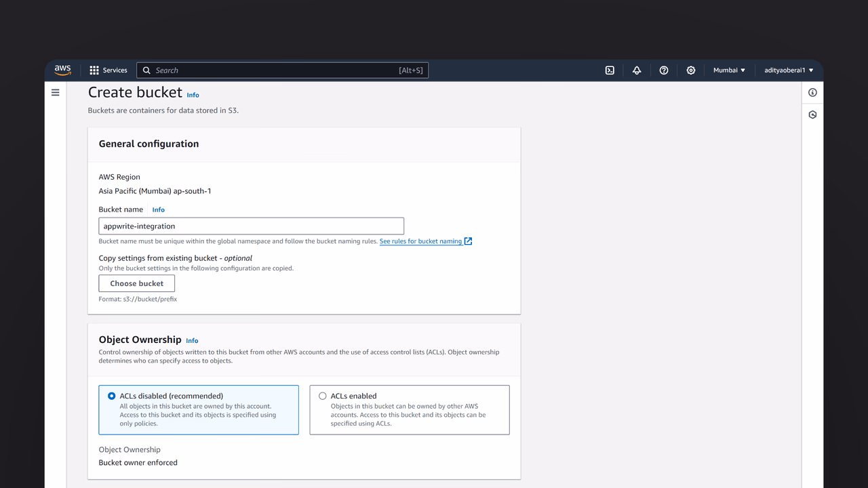The image size is (868, 488).
Task: Open the info panel icon on right
Action: tap(812, 92)
